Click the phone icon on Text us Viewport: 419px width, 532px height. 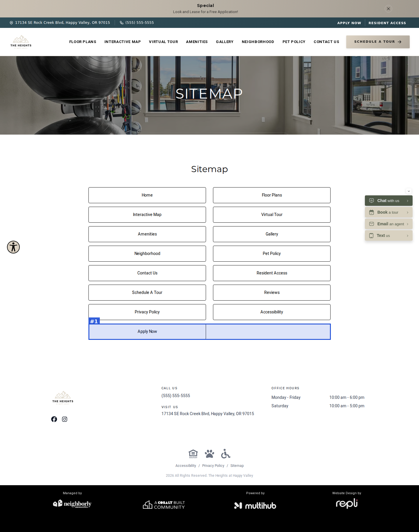pyautogui.click(x=371, y=235)
